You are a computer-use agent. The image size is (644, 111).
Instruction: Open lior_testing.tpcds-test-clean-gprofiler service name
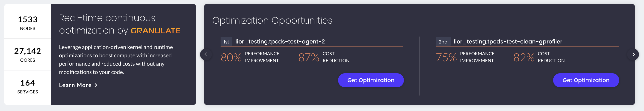pos(508,42)
